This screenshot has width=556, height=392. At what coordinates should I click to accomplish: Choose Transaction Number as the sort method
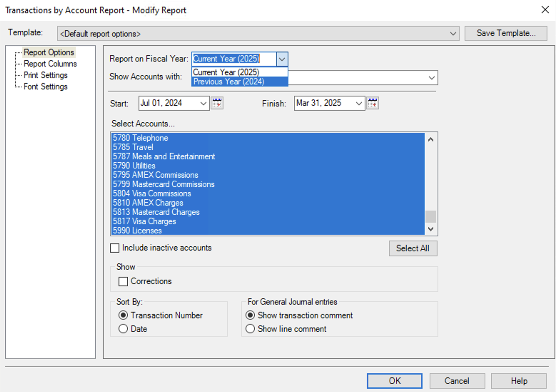coord(123,315)
